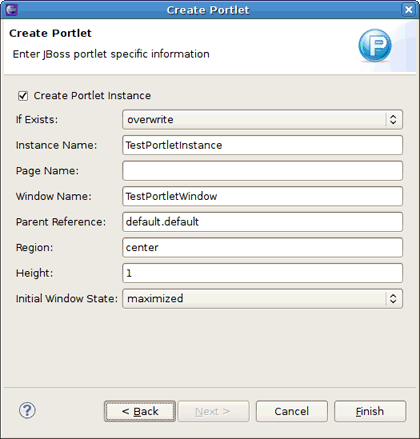Click the Window Name field

(x=262, y=196)
